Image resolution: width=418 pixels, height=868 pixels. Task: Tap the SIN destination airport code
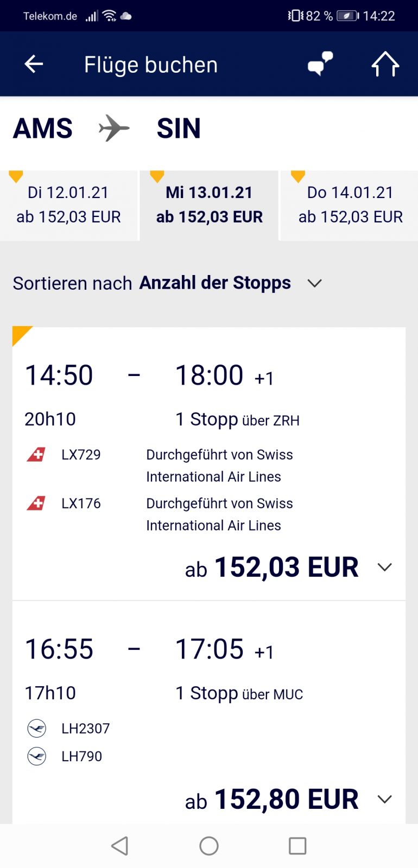[179, 129]
